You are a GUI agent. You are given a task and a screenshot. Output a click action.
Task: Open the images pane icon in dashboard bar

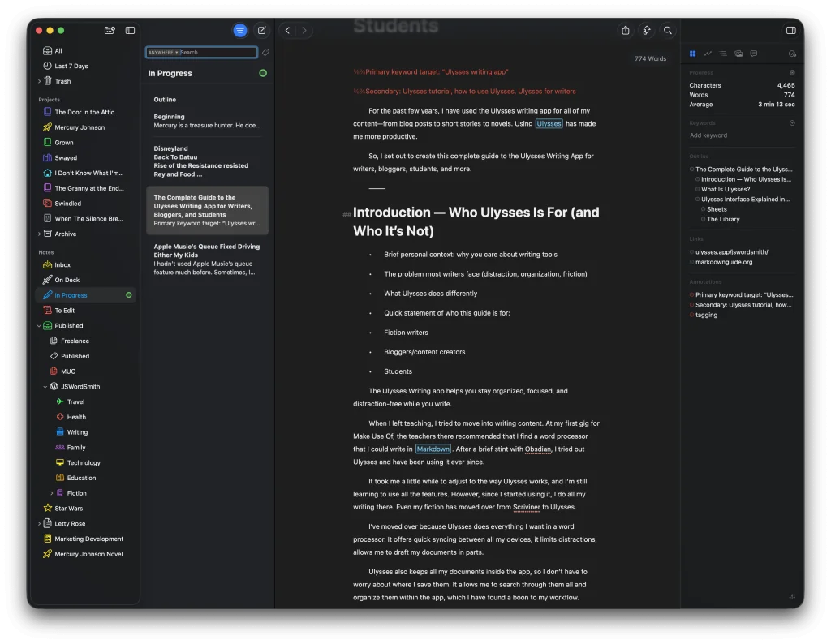tap(738, 54)
